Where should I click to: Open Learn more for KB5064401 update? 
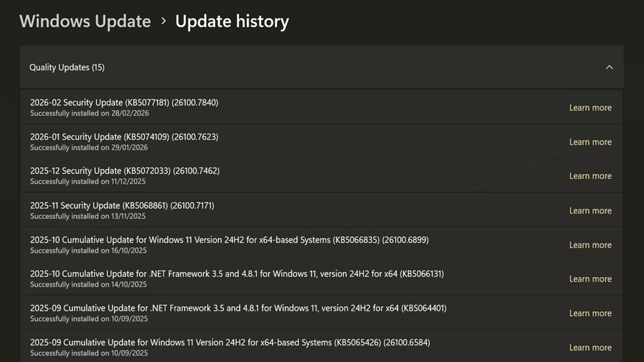pyautogui.click(x=590, y=313)
